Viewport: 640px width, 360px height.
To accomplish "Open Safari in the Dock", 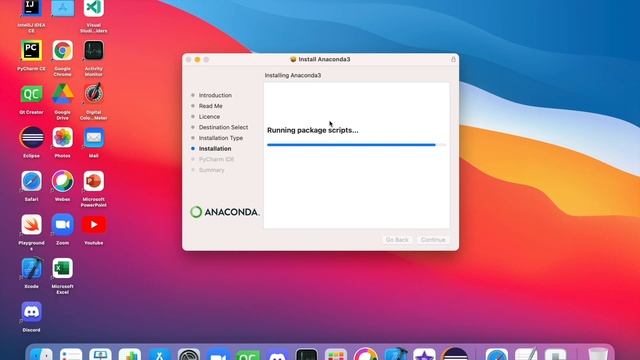I will pos(497,354).
